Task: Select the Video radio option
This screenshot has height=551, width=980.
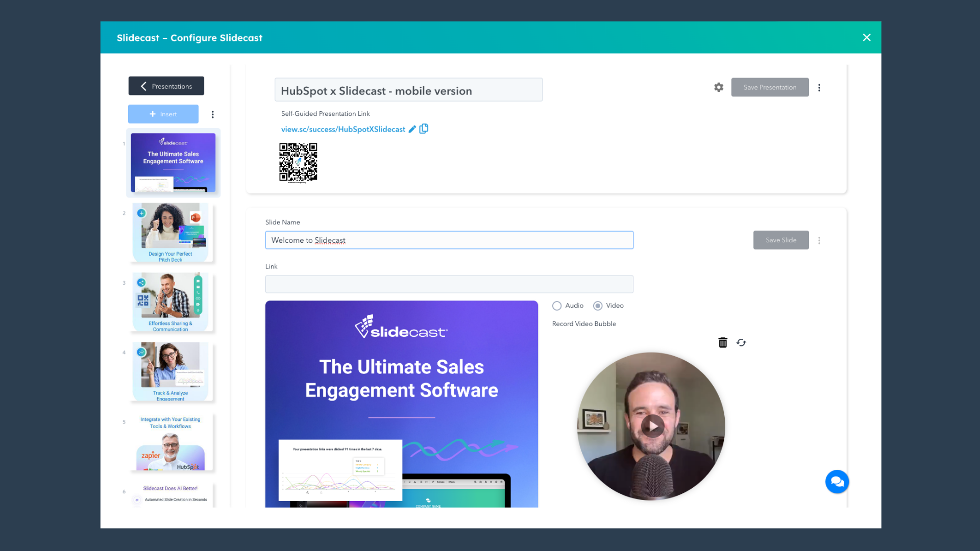Action: point(598,306)
